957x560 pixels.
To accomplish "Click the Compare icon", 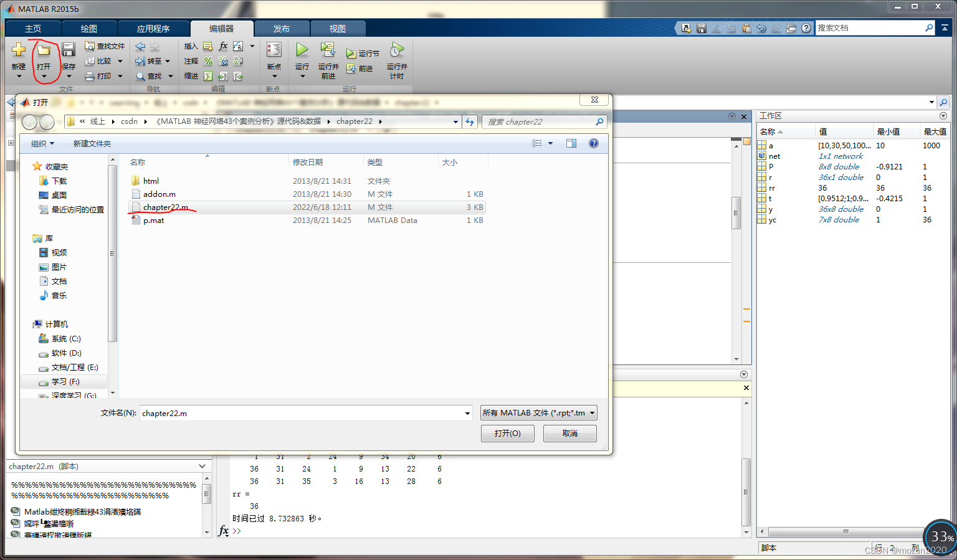I will tap(90, 61).
